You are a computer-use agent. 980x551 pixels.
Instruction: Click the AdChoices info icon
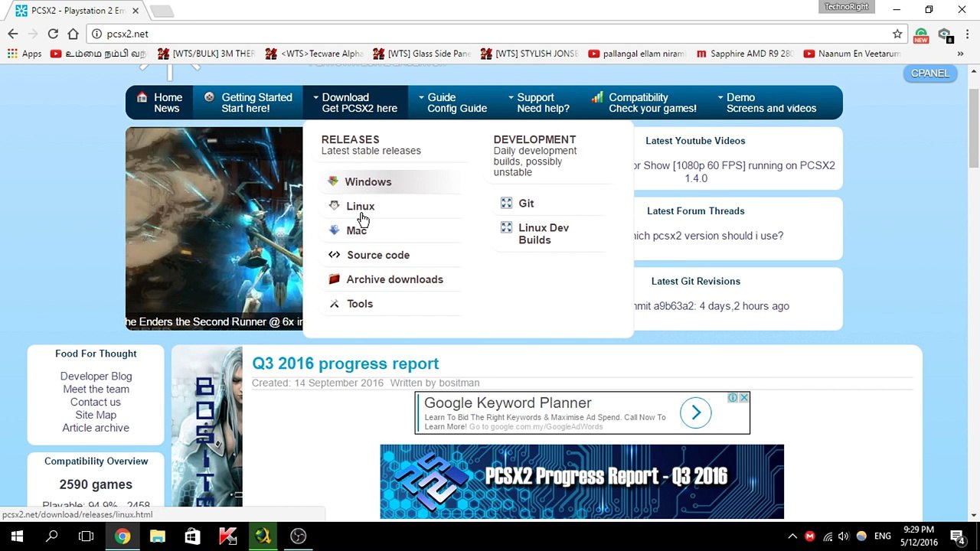click(733, 397)
